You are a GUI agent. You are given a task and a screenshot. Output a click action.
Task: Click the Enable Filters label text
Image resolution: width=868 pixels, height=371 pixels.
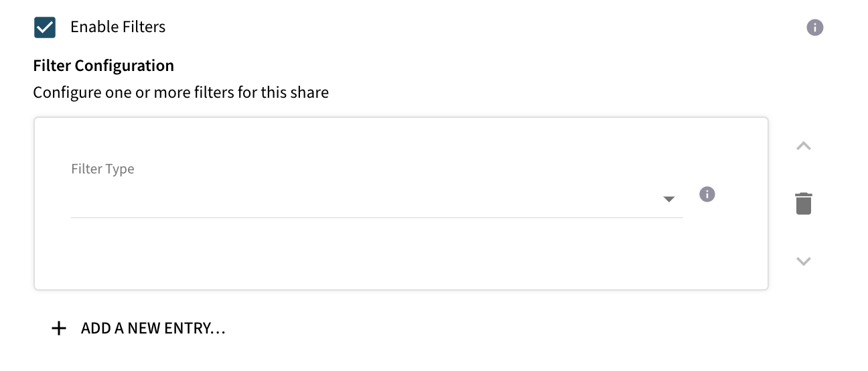point(117,27)
